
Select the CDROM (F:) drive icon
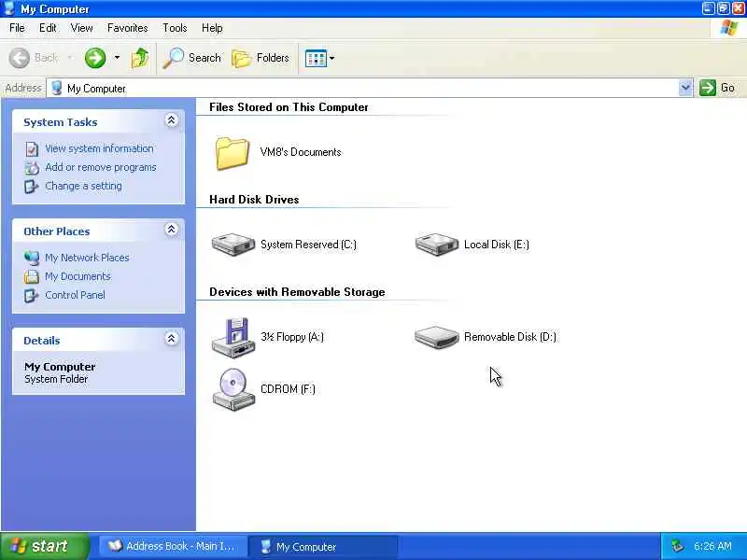233,389
